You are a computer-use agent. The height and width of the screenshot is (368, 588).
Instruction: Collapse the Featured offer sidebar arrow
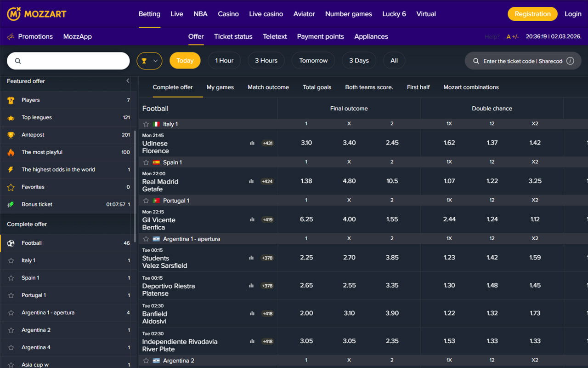coord(128,81)
